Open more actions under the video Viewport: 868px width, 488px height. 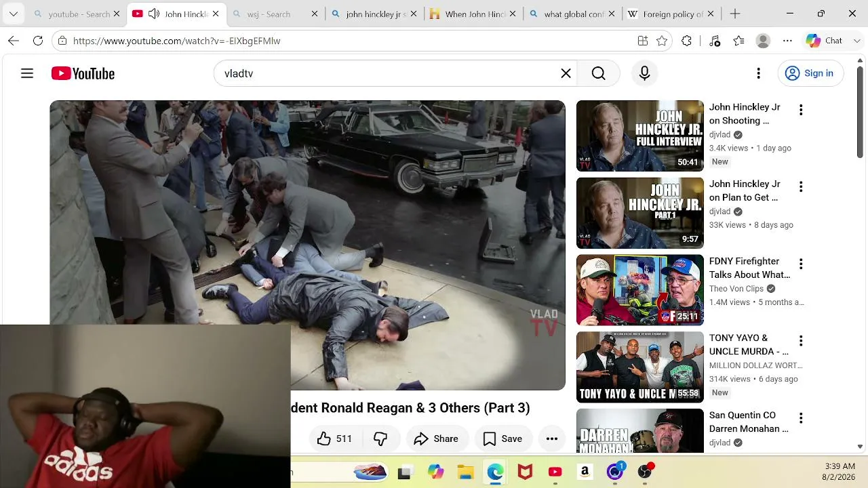coord(552,439)
